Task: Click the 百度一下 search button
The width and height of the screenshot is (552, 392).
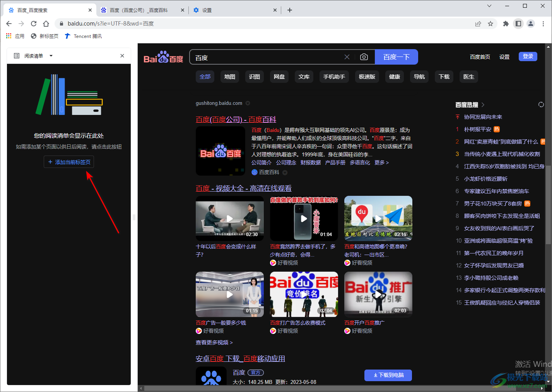Action: tap(396, 57)
